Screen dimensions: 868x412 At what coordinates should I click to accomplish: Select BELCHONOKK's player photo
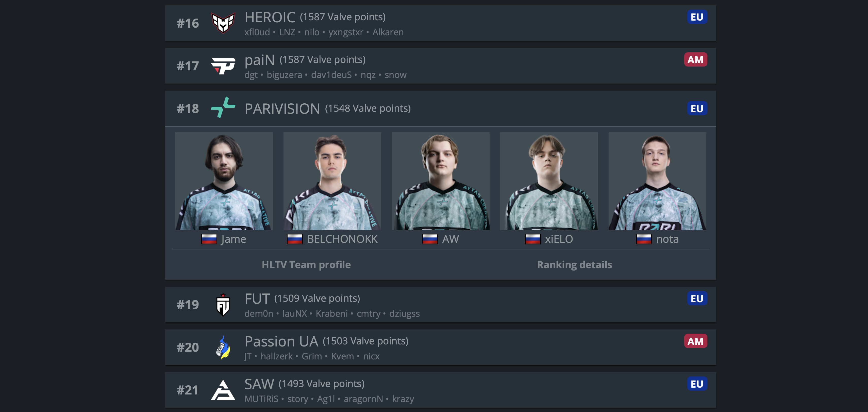click(x=332, y=181)
